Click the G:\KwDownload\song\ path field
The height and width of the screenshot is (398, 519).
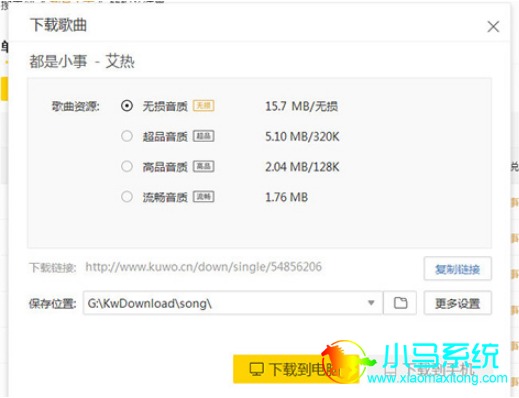click(x=233, y=303)
